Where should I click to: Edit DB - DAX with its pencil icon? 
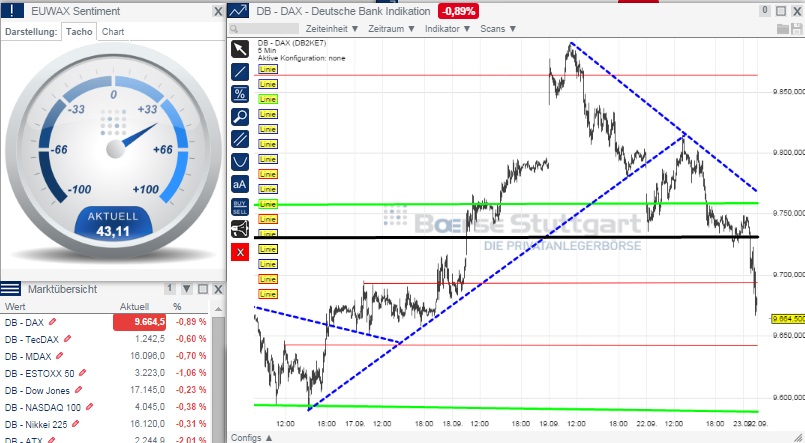(52, 322)
